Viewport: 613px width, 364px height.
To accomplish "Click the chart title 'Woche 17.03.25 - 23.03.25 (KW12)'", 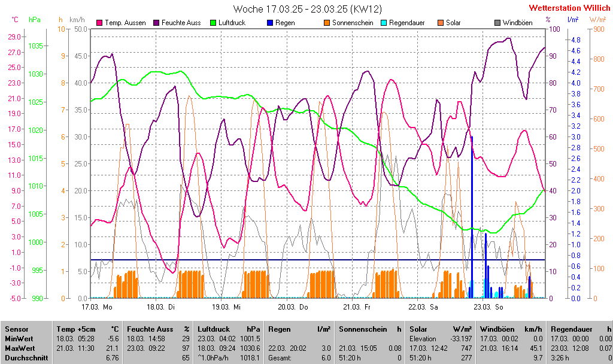I will [x=307, y=8].
